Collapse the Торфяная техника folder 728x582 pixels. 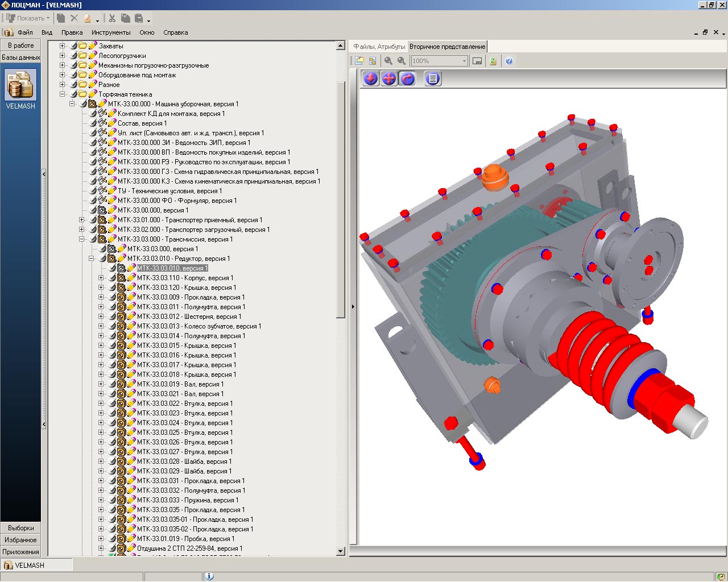tap(63, 94)
